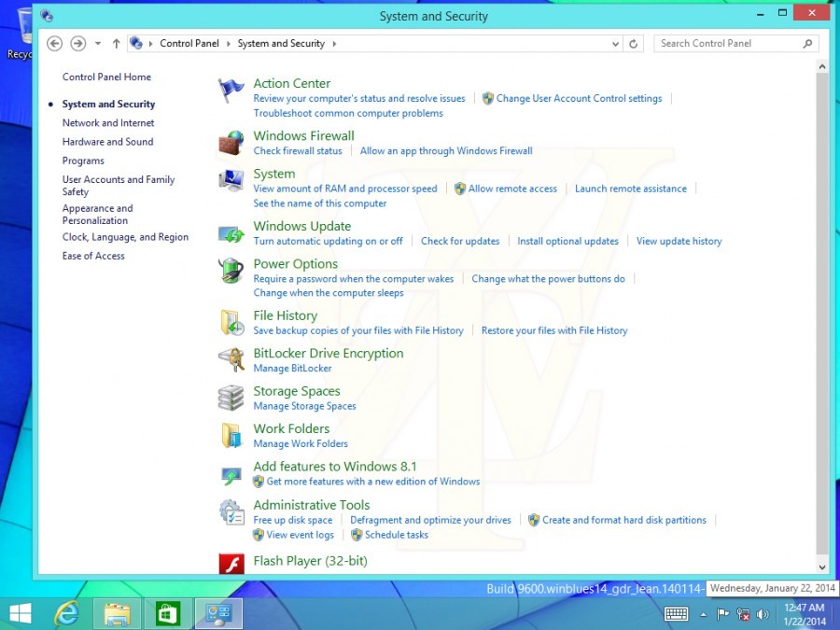Select the Power Options battery icon

point(231,271)
